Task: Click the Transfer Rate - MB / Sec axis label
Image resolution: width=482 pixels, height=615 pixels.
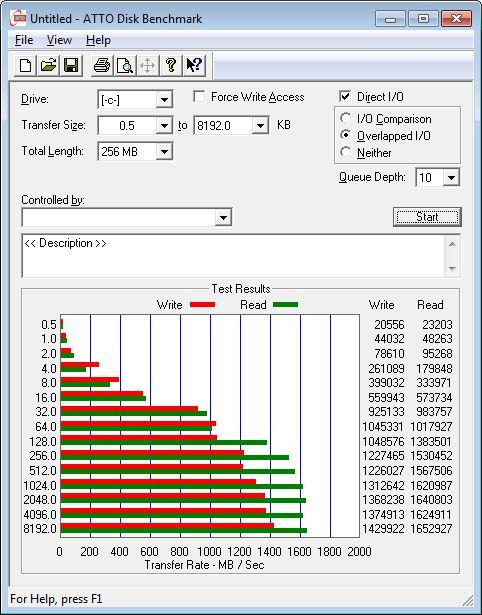Action: point(204,565)
